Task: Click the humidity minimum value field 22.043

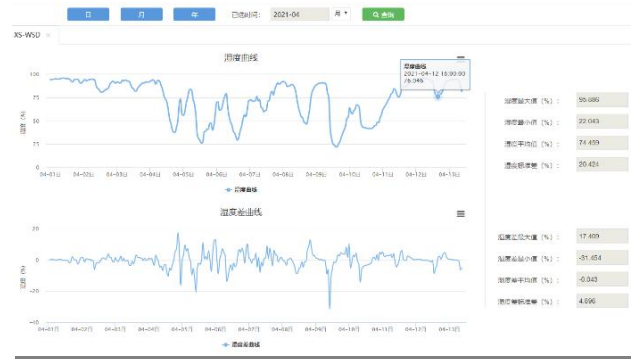Action: click(x=602, y=121)
